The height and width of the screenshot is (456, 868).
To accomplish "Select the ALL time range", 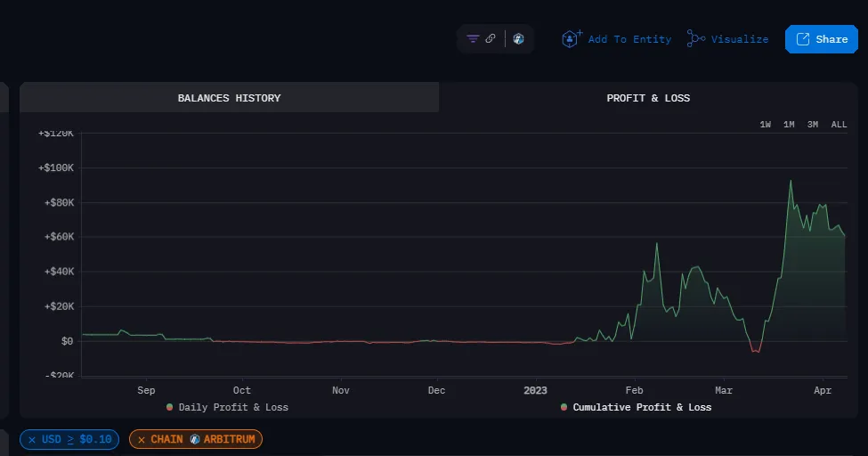I will coord(839,125).
